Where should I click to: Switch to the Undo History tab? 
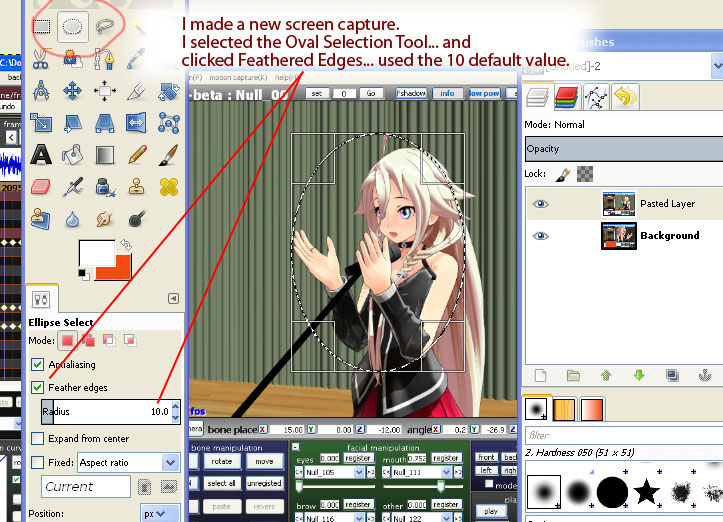625,97
